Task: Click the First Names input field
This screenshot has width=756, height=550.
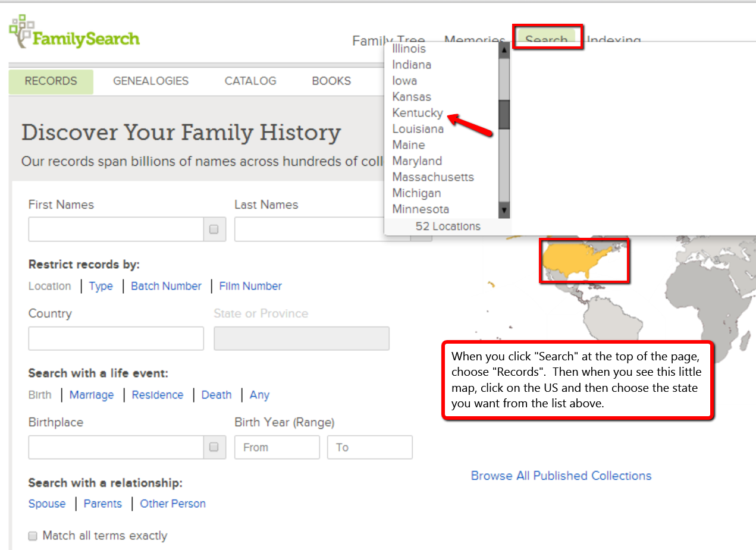Action: click(x=116, y=229)
